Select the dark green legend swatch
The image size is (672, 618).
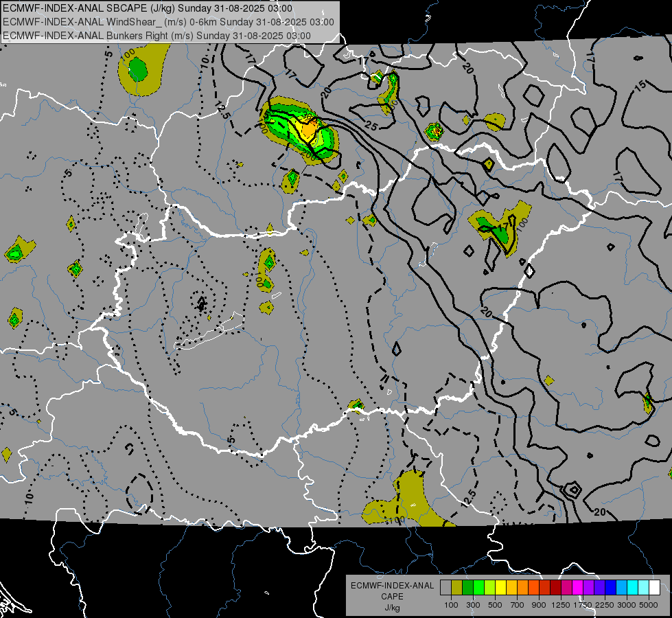[x=467, y=587]
